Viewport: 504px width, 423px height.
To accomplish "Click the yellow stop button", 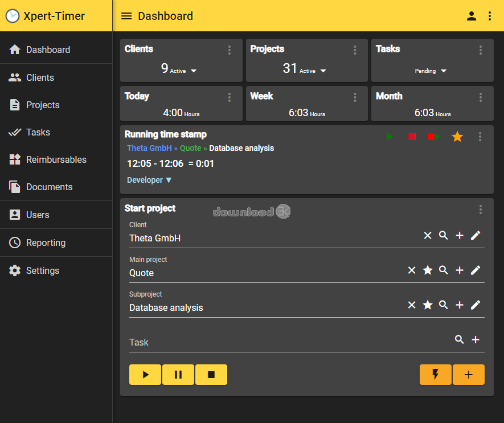I will (211, 375).
